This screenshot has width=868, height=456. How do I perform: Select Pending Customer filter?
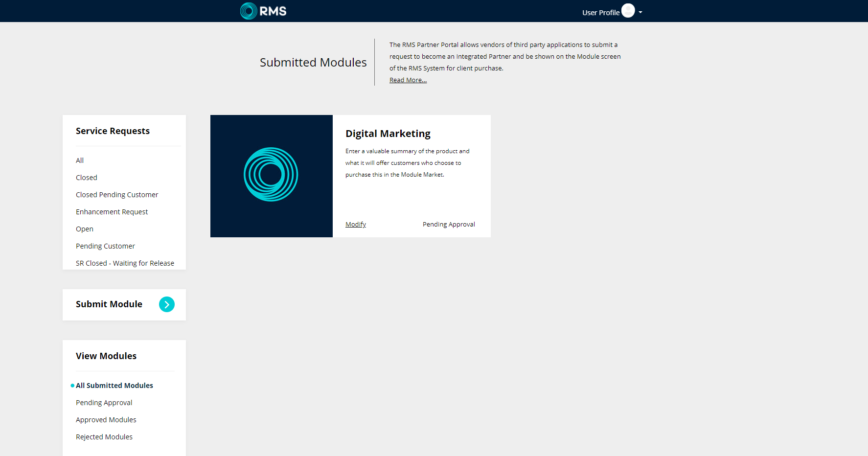click(105, 246)
